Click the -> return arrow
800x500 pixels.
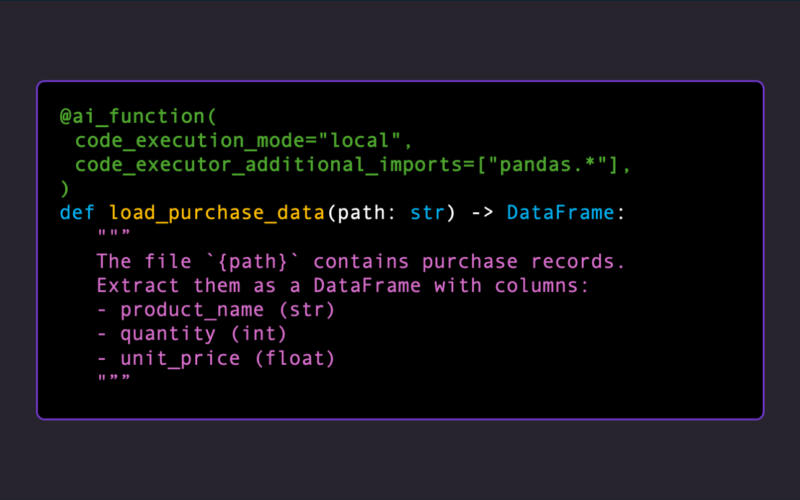point(482,212)
